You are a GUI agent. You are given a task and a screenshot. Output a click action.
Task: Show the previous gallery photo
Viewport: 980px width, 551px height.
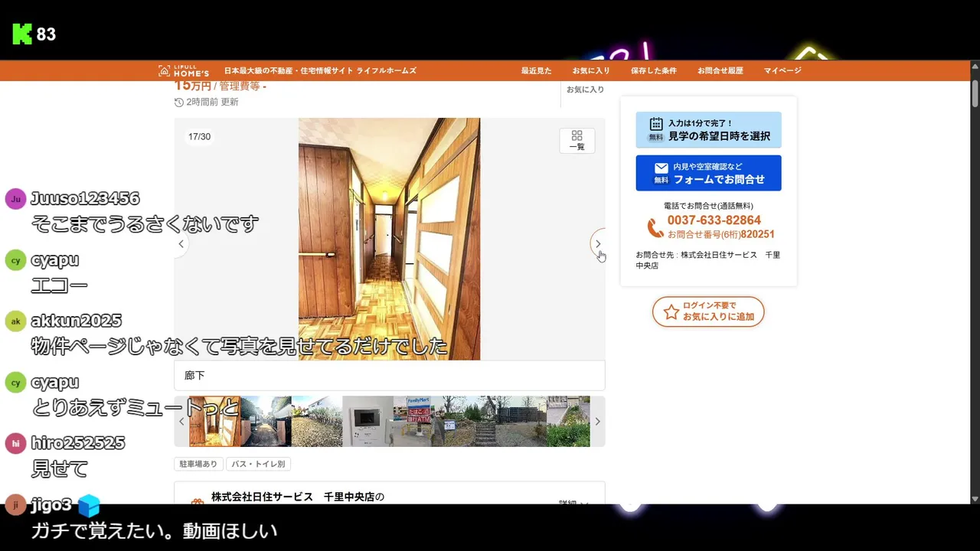[x=181, y=244]
